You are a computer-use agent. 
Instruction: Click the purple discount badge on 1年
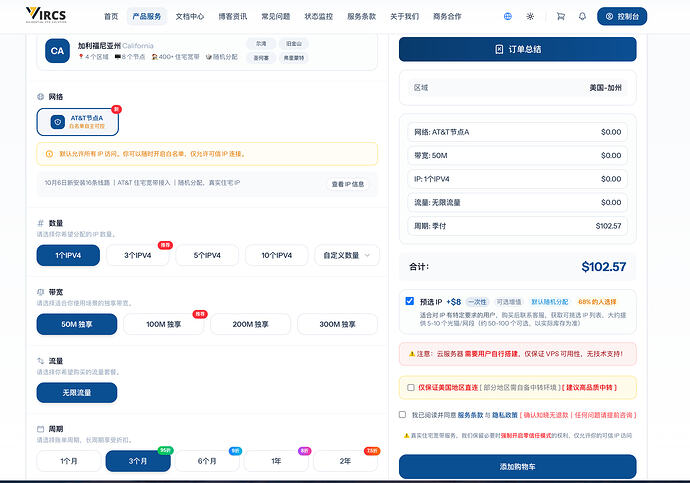pyautogui.click(x=305, y=450)
